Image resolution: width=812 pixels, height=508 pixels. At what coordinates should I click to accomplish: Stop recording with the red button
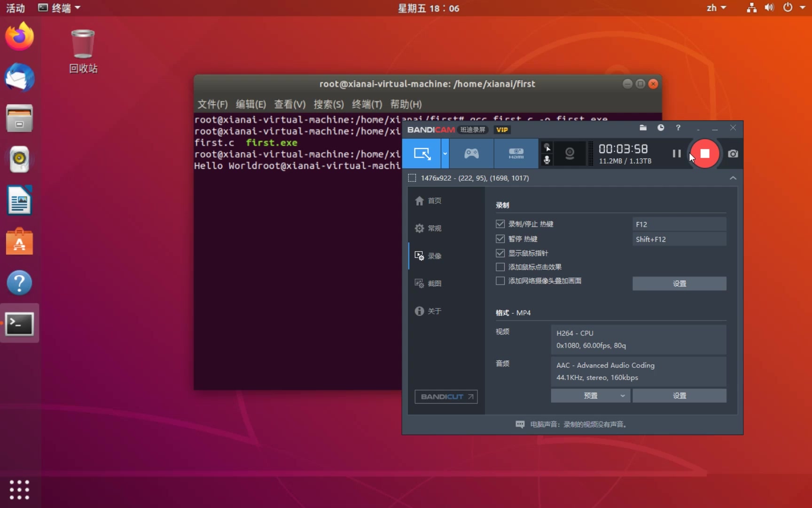click(705, 154)
